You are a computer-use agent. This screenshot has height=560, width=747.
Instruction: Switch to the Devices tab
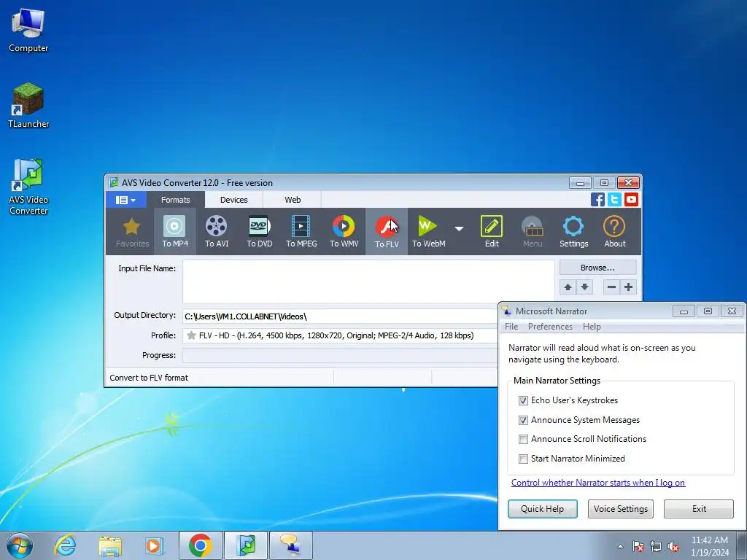coord(234,200)
